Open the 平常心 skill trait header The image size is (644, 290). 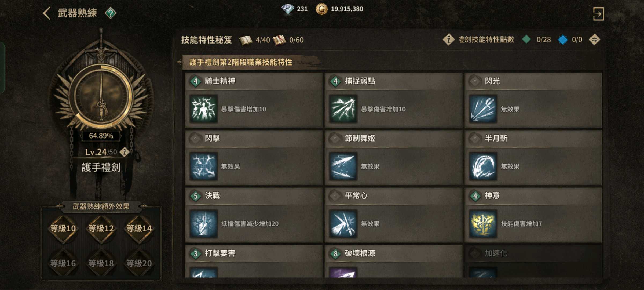tap(393, 195)
